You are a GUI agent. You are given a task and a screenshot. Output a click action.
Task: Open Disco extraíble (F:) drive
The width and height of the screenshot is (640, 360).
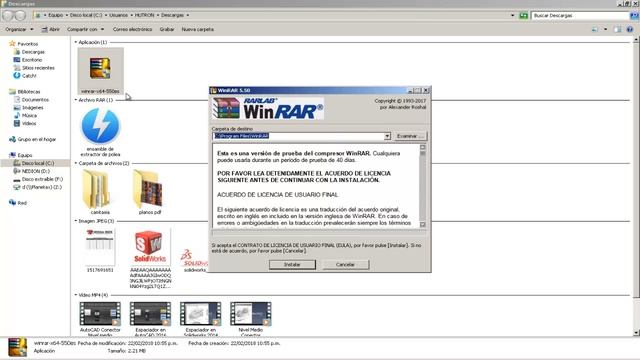click(38, 179)
